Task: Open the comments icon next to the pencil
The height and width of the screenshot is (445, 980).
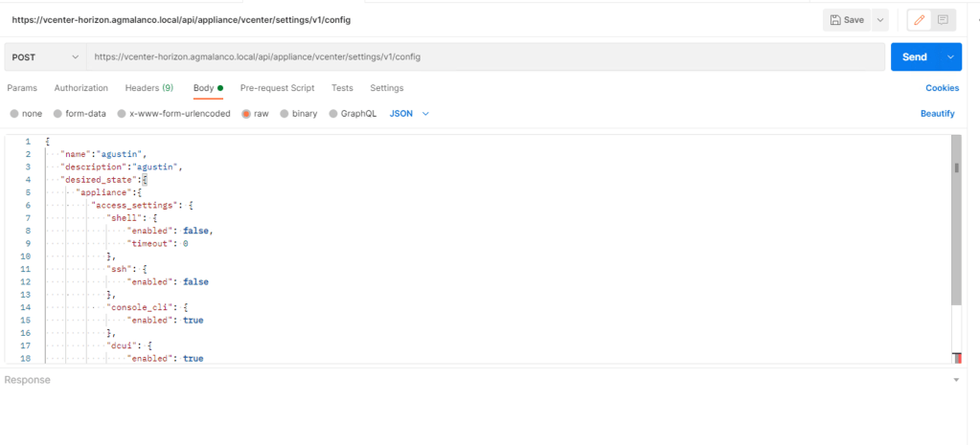Action: tap(943, 20)
